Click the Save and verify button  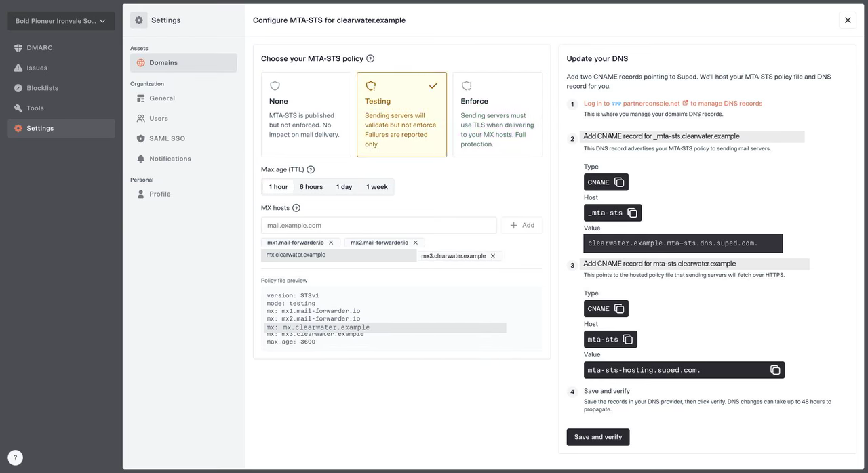[598, 437]
